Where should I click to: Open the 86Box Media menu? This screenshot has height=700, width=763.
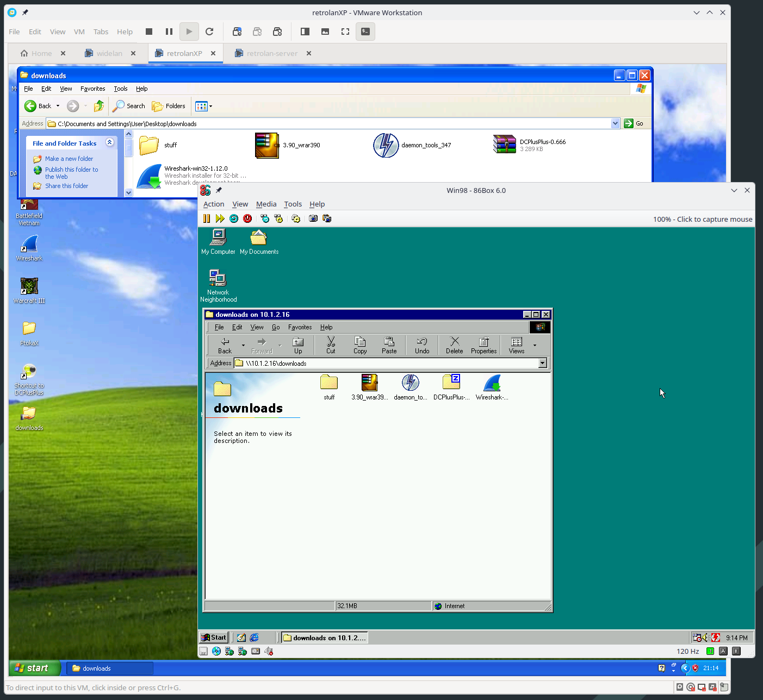pyautogui.click(x=266, y=204)
